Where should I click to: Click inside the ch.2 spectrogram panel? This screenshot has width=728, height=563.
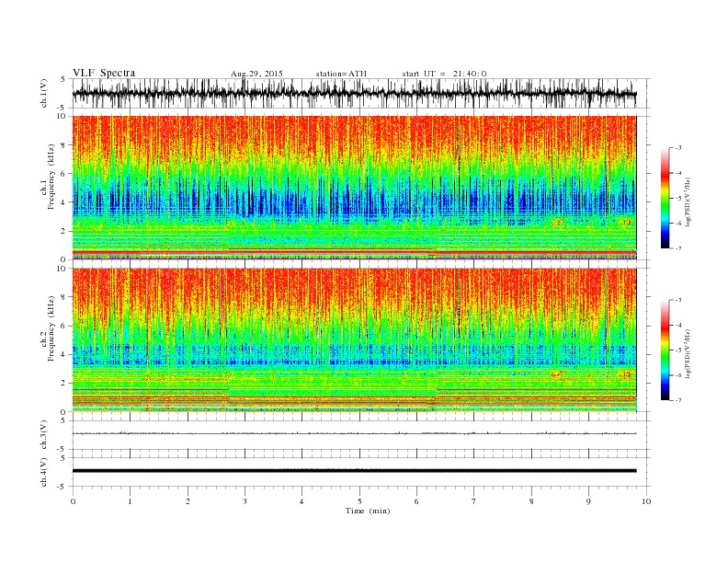pyautogui.click(x=354, y=339)
